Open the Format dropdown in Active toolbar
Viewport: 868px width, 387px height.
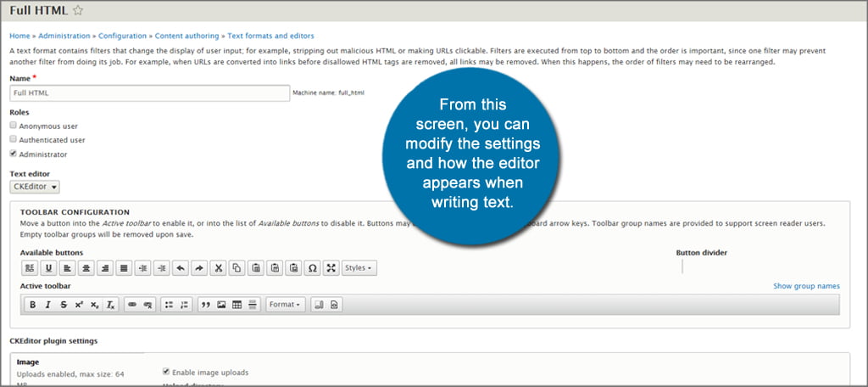tap(286, 305)
